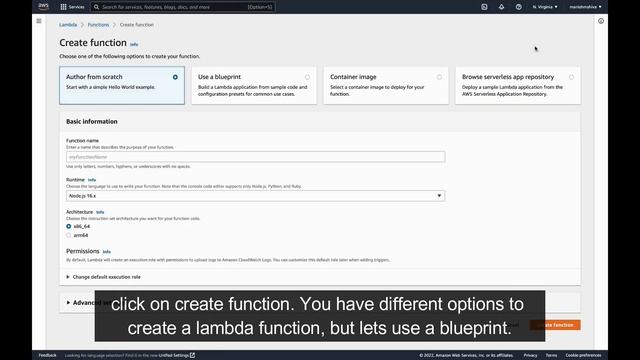The image size is (640, 360).
Task: Go to the Functions breadcrumb link
Action: (98, 25)
